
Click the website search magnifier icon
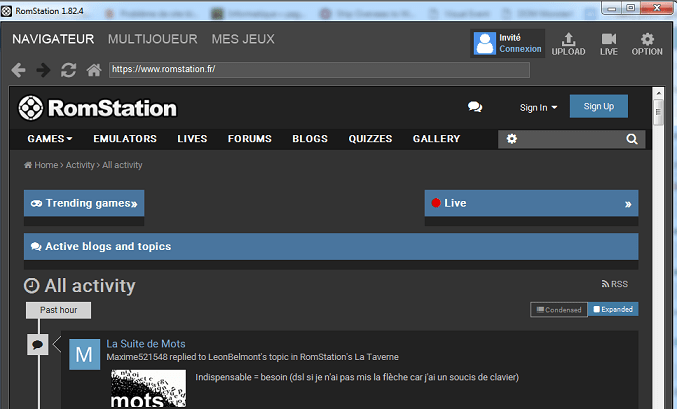coord(632,139)
